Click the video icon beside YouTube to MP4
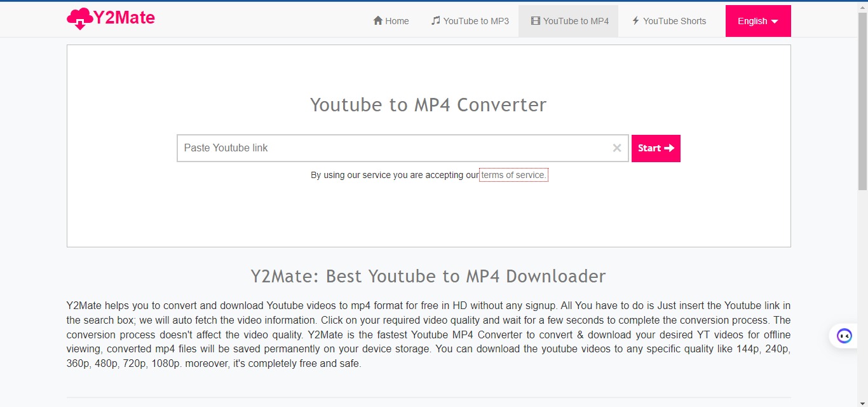868x407 pixels. pos(536,20)
